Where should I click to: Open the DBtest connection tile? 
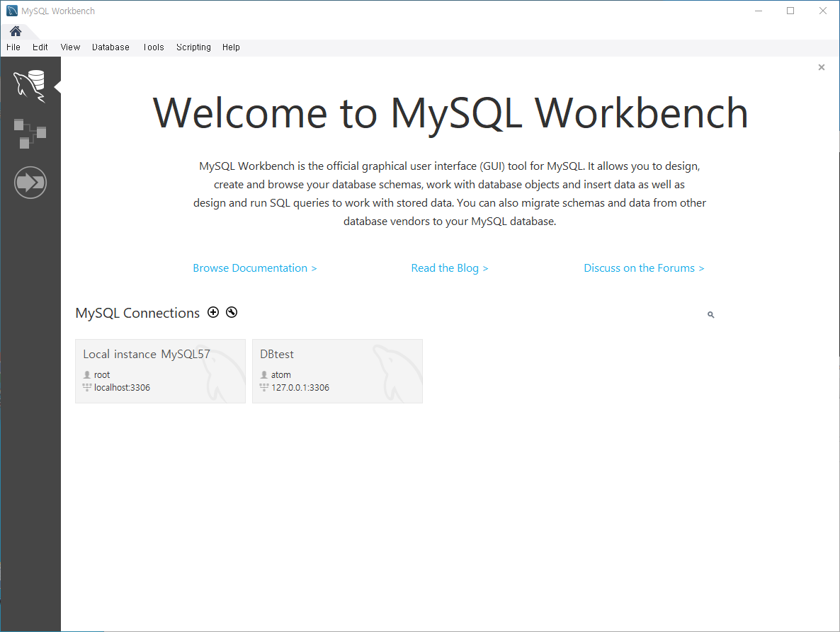[338, 371]
